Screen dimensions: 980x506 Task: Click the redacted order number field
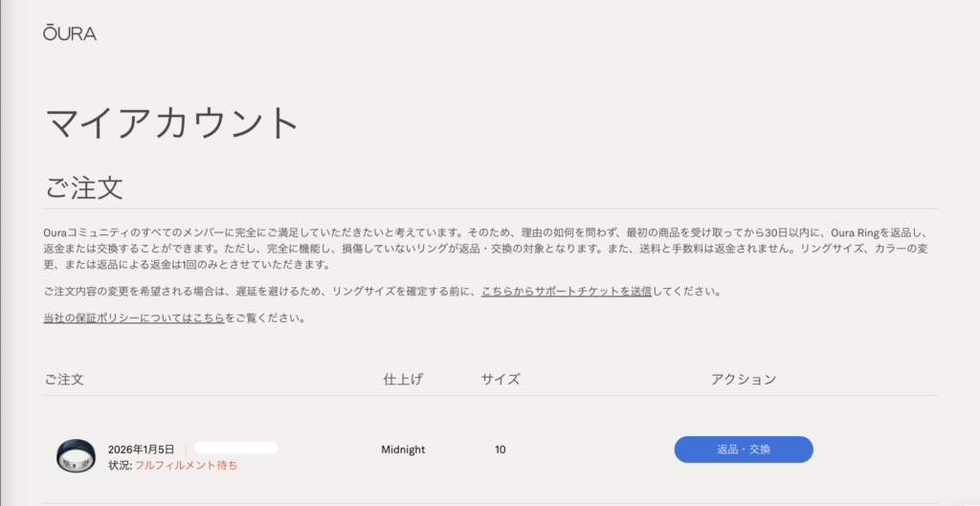(x=236, y=448)
